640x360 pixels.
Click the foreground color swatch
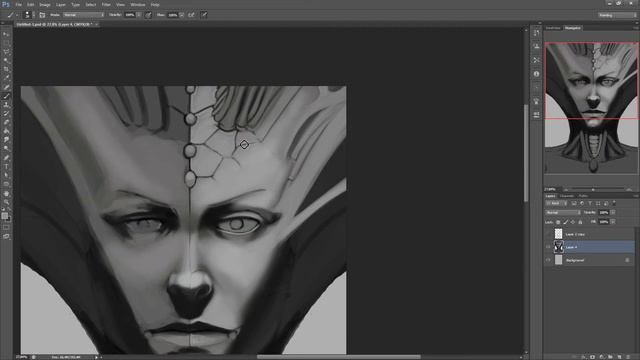click(x=4, y=216)
